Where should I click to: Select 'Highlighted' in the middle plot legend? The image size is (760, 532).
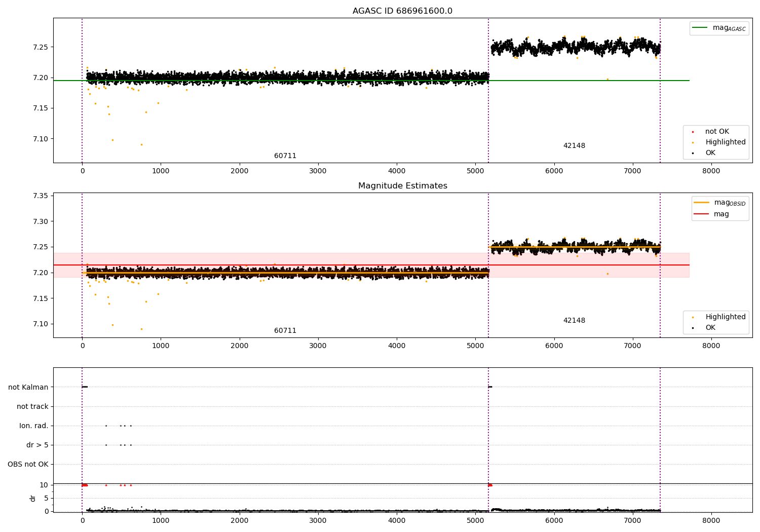726,317
